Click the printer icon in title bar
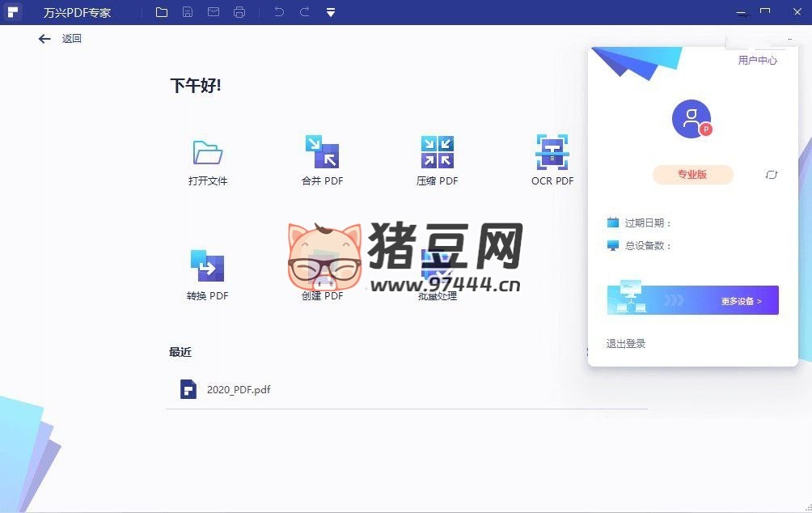 [239, 12]
